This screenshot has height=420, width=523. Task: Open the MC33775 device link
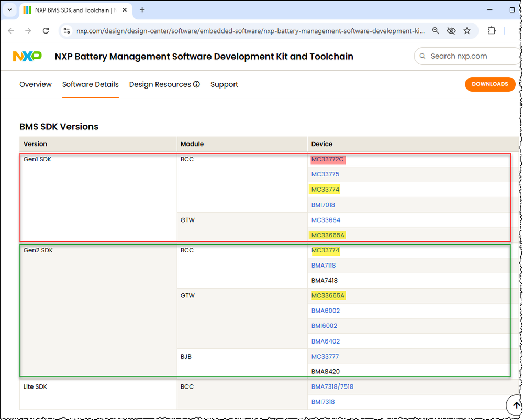tap(325, 174)
